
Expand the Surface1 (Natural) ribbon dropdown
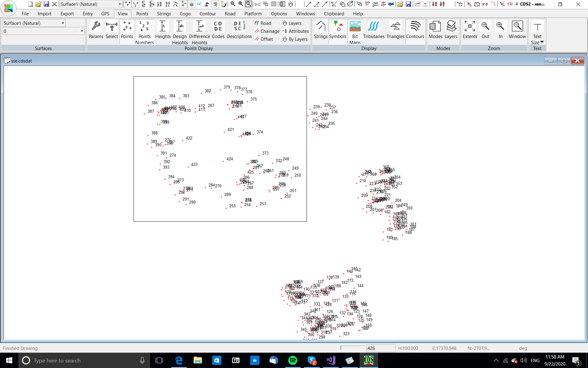[63, 23]
